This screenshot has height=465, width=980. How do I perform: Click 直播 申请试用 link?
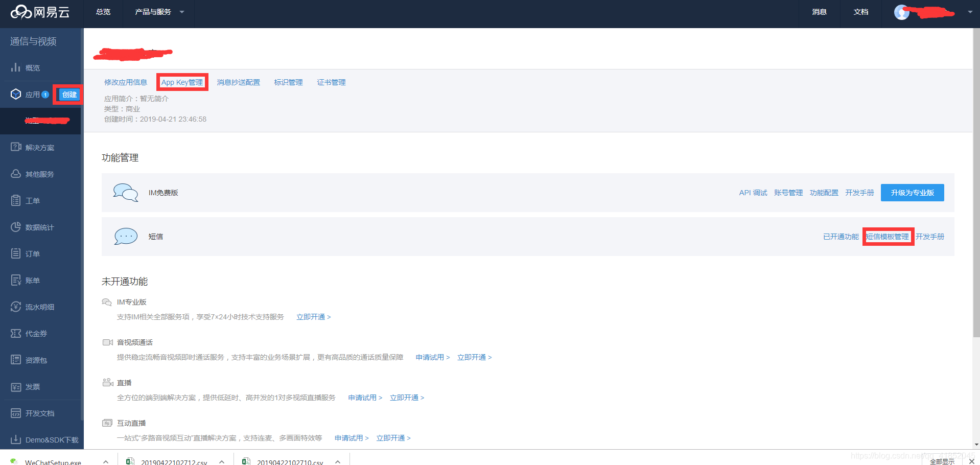[365, 398]
